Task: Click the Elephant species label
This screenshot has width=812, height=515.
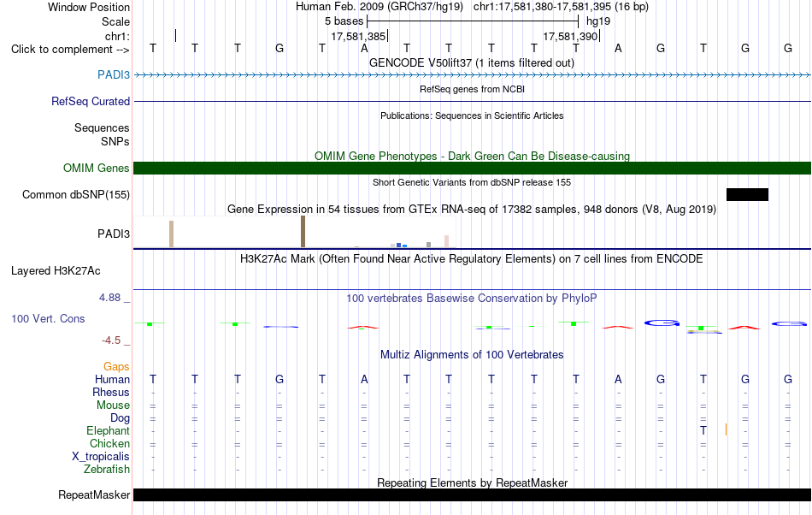Action: 108,430
